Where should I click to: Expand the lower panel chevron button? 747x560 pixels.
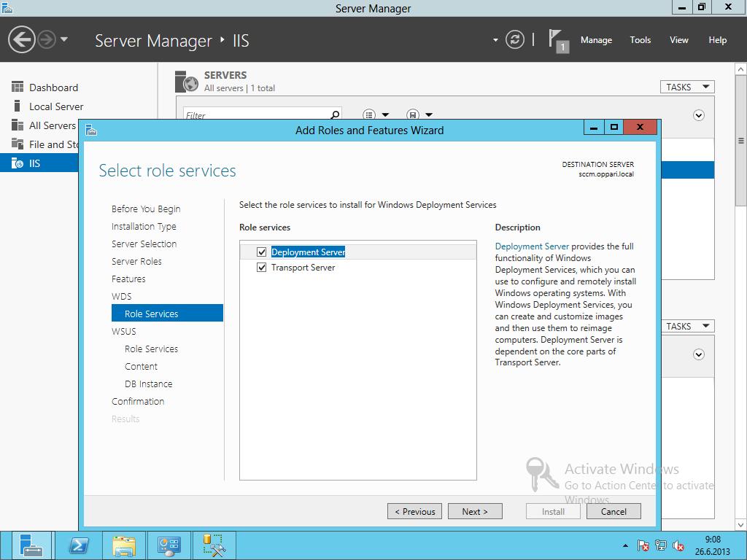(x=698, y=354)
